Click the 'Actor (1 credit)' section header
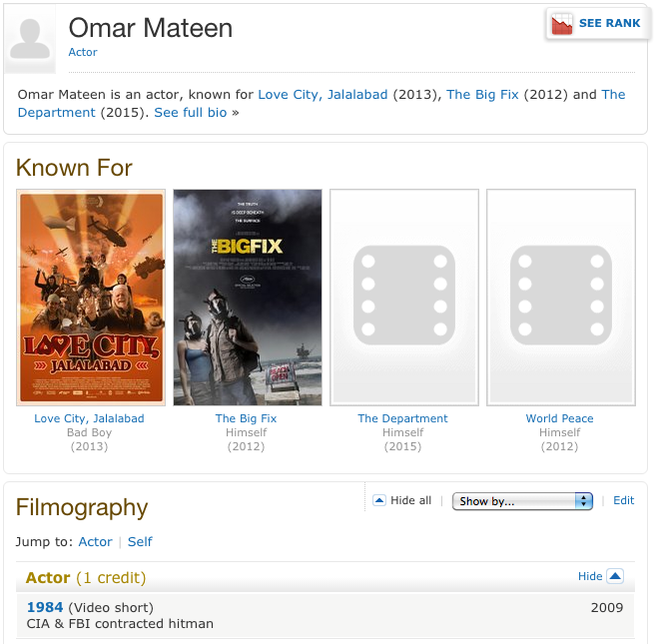 [86, 577]
